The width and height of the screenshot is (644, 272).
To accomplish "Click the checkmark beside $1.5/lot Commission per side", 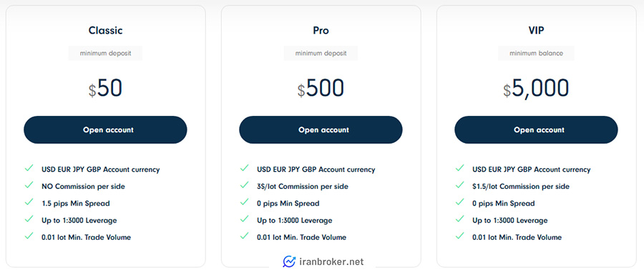I will [x=459, y=185].
